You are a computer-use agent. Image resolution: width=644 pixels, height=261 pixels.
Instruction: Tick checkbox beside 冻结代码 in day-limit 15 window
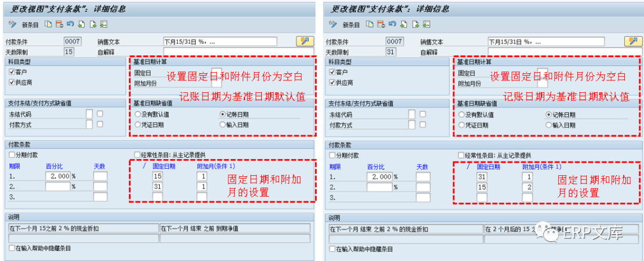100,114
